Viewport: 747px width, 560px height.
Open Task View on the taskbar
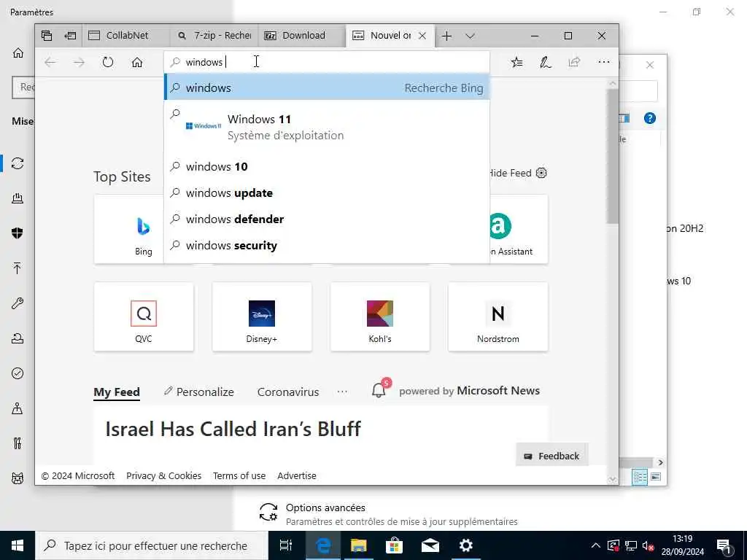(x=286, y=545)
